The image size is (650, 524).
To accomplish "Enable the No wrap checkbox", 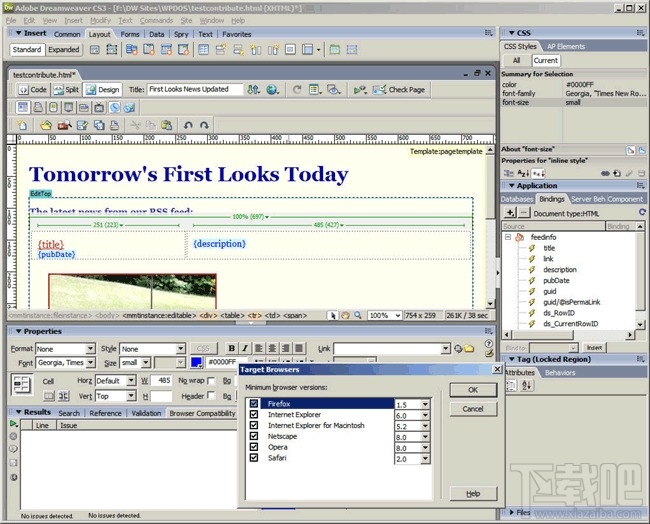I will click(x=211, y=380).
